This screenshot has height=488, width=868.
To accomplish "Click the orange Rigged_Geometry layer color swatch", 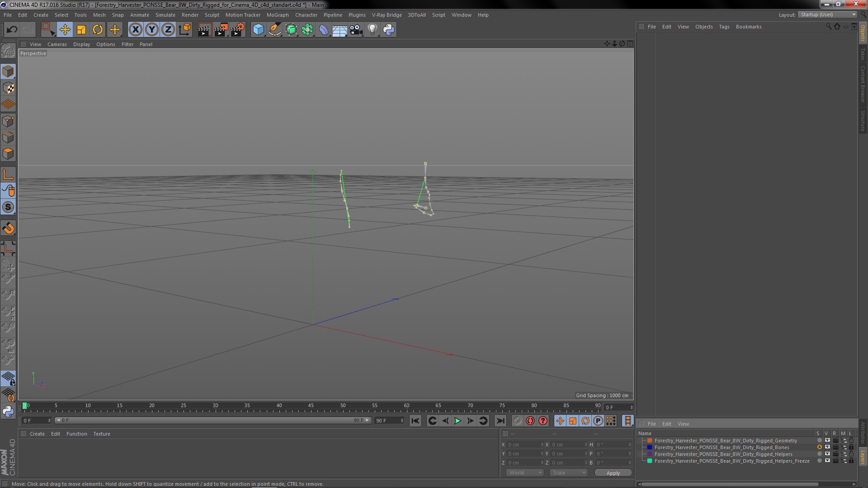I will pyautogui.click(x=650, y=441).
